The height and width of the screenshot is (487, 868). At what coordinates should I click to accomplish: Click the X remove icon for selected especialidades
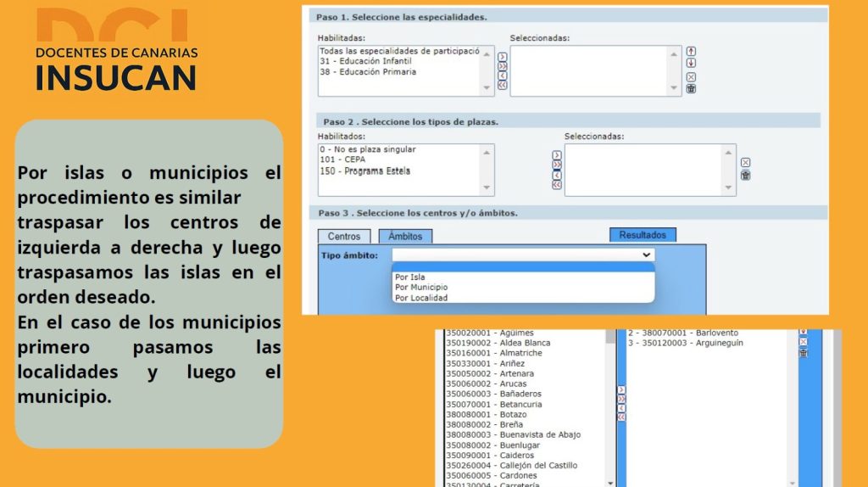click(x=691, y=76)
